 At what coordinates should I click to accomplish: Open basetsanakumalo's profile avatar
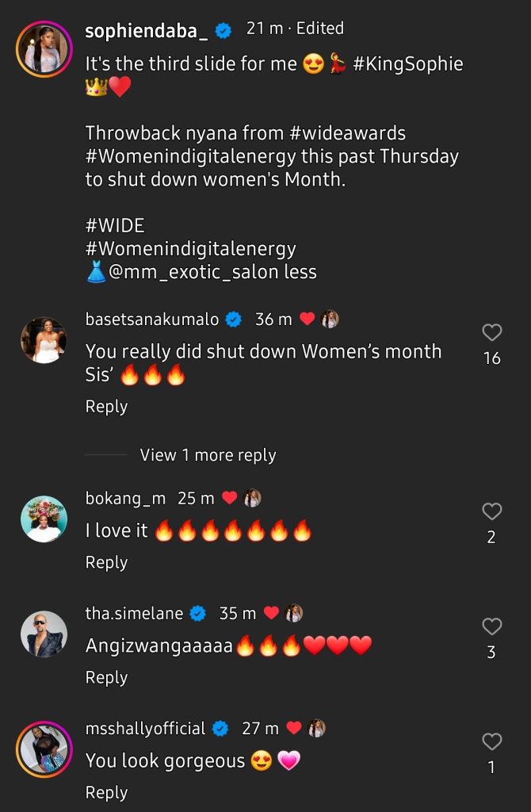(44, 341)
